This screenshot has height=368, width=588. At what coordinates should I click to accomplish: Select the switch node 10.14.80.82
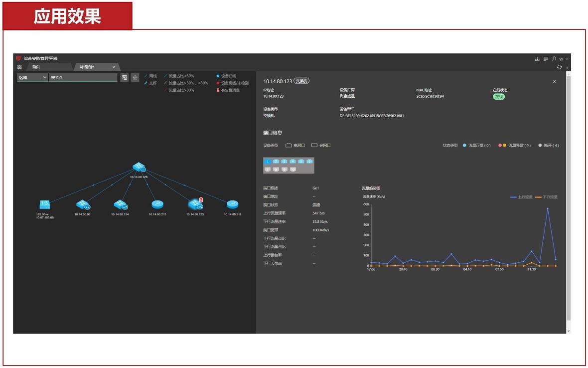tap(82, 204)
